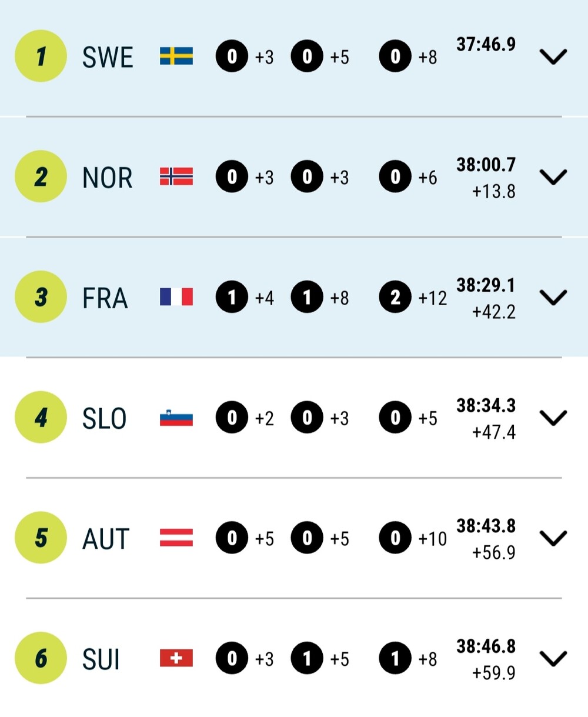Click the rank 6 yellow badge

tap(41, 658)
